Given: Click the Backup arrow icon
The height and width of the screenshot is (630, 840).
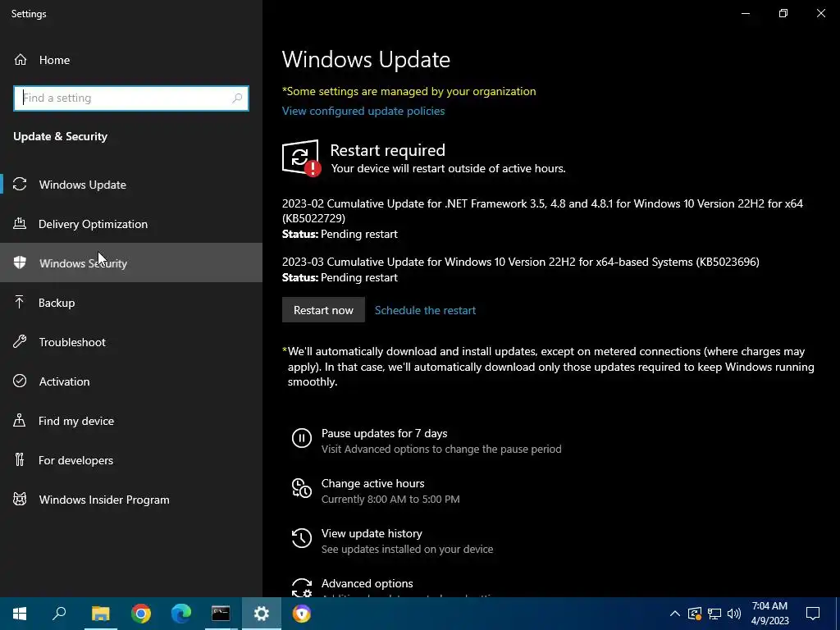Looking at the screenshot, I should (x=20, y=302).
